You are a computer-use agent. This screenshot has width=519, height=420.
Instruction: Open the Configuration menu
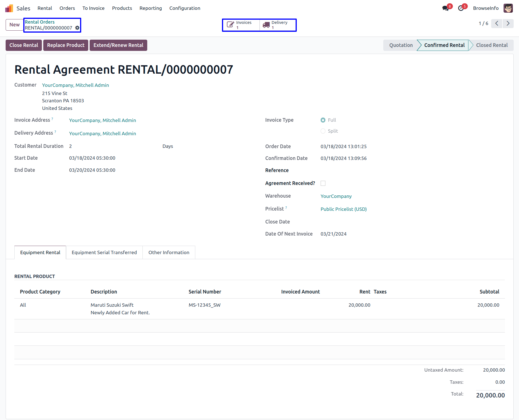[x=185, y=8]
